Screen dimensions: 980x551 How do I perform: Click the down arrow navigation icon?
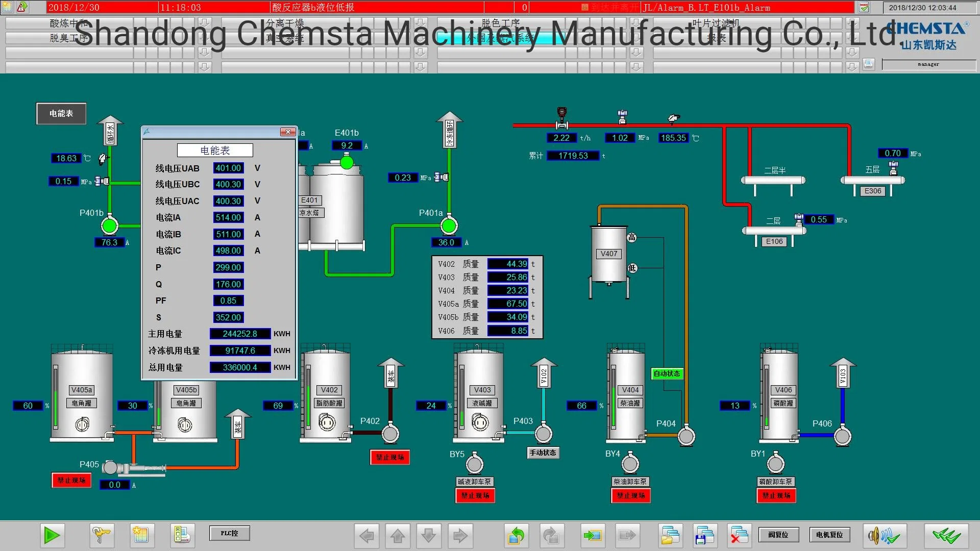click(429, 535)
